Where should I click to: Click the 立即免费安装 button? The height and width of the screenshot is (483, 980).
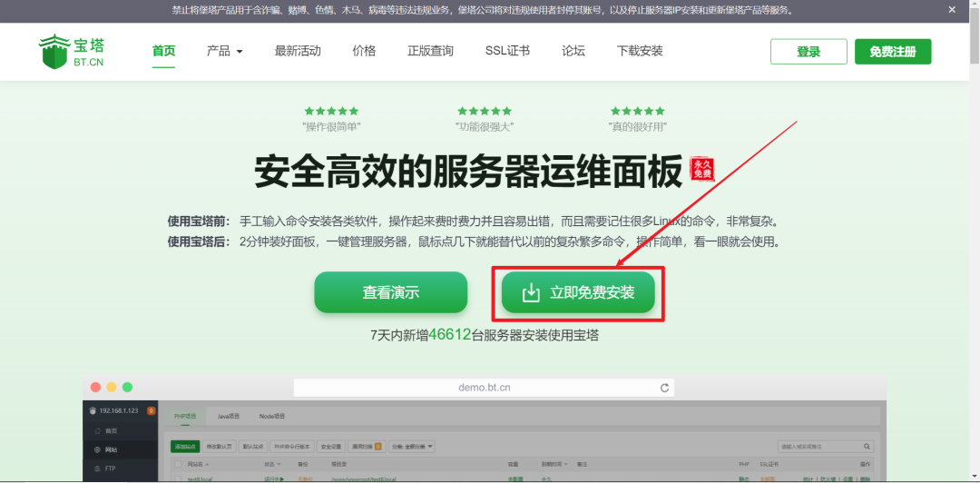coord(578,292)
